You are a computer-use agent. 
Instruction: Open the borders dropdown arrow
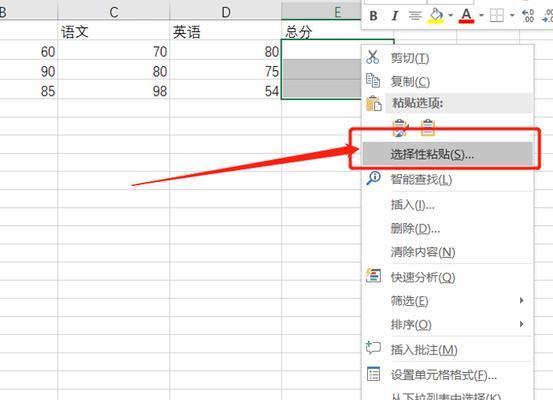pyautogui.click(x=512, y=16)
